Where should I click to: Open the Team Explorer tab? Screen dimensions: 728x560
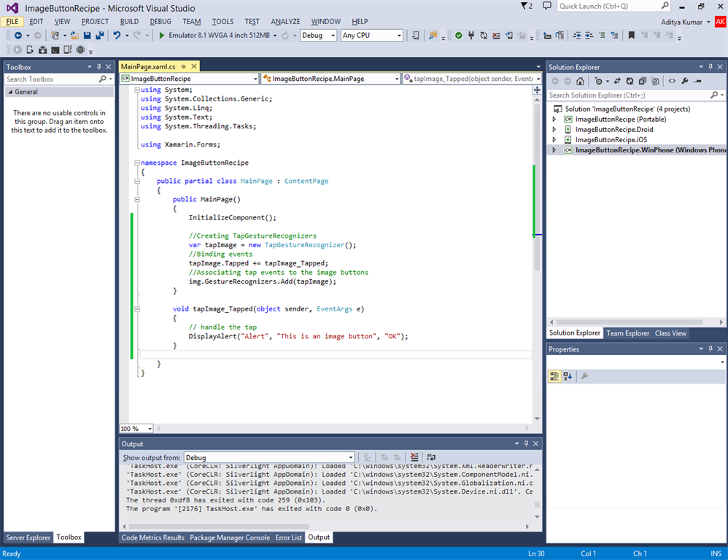coord(627,333)
